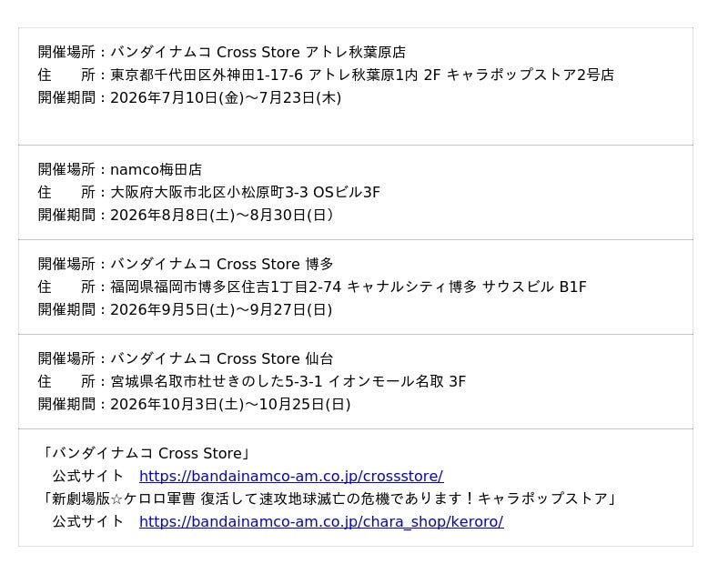Click the 開催期間 label in Sendai row
Viewport: 728px width, 574px height.
(66, 404)
